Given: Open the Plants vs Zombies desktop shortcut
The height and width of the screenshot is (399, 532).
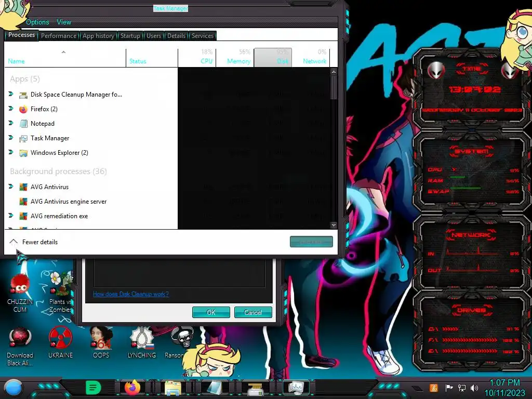Looking at the screenshot, I should [60, 292].
